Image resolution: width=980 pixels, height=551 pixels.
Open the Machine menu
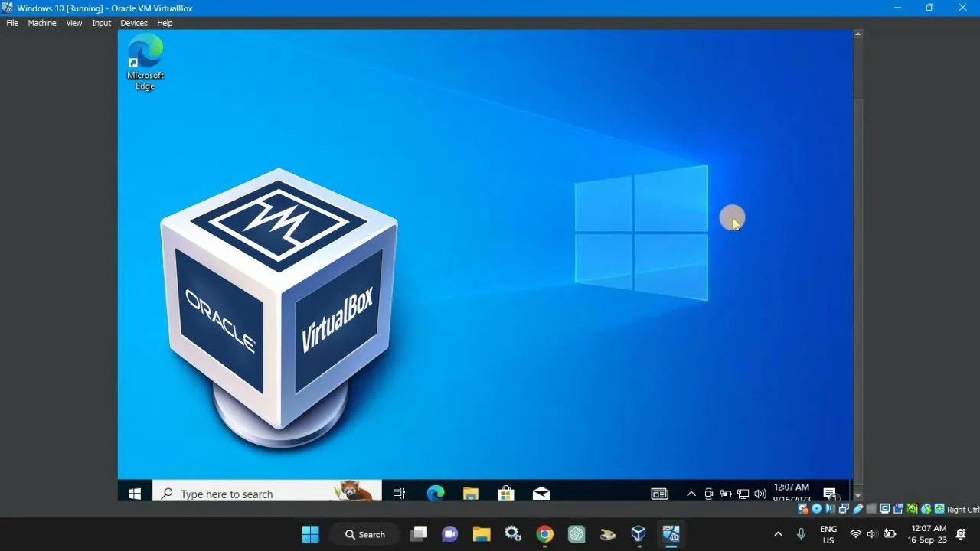pyautogui.click(x=42, y=23)
